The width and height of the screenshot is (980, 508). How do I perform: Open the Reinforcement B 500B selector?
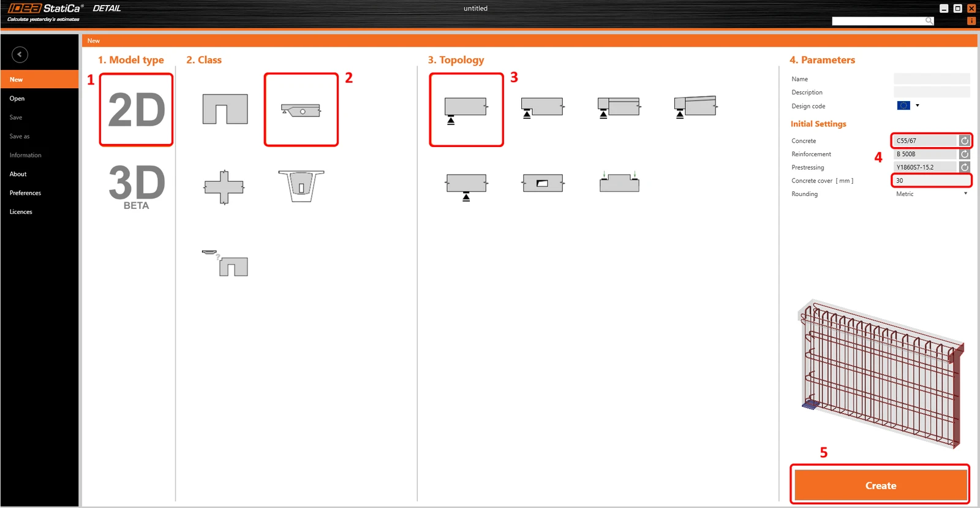pyautogui.click(x=925, y=154)
